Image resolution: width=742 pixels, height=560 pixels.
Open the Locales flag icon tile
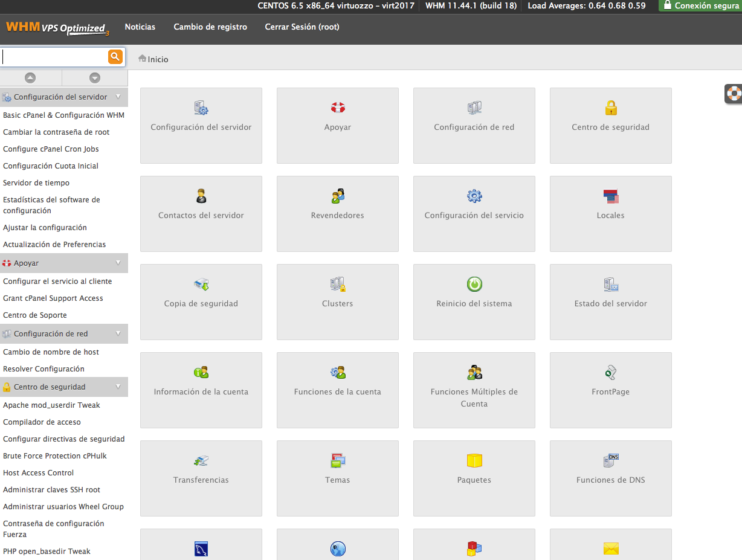(x=610, y=197)
